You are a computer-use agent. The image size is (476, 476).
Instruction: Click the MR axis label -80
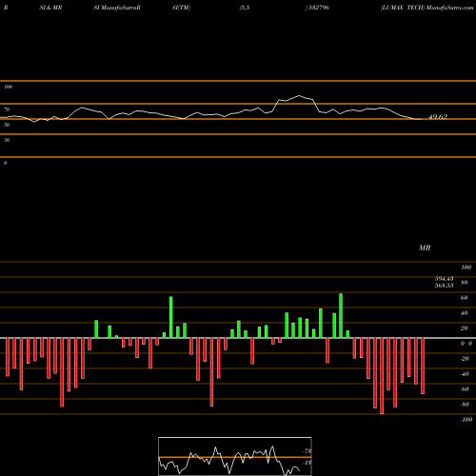click(465, 405)
